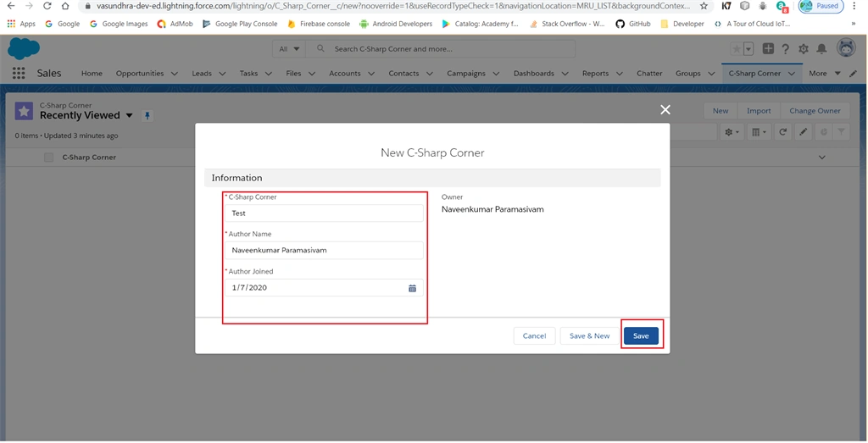Open the Opportunities tab

coord(140,73)
